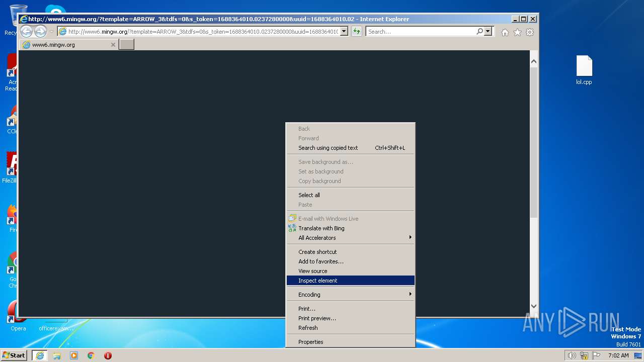Screen dimensions: 644x362
Task: Go back using the browser Back arrow
Action: (26, 32)
